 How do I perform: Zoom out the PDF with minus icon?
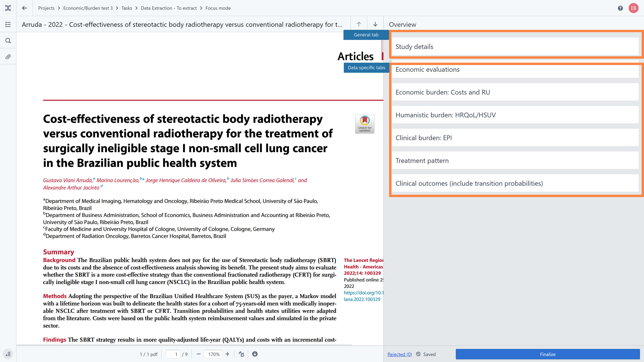(199, 354)
